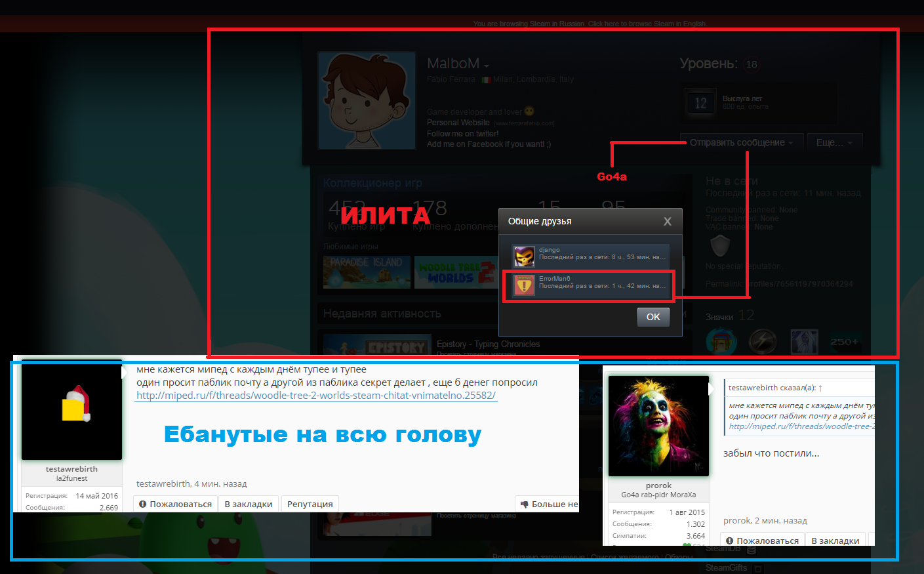Open the 'prorok, 2 мин. назад' post timestamp
924x574 pixels.
click(765, 520)
